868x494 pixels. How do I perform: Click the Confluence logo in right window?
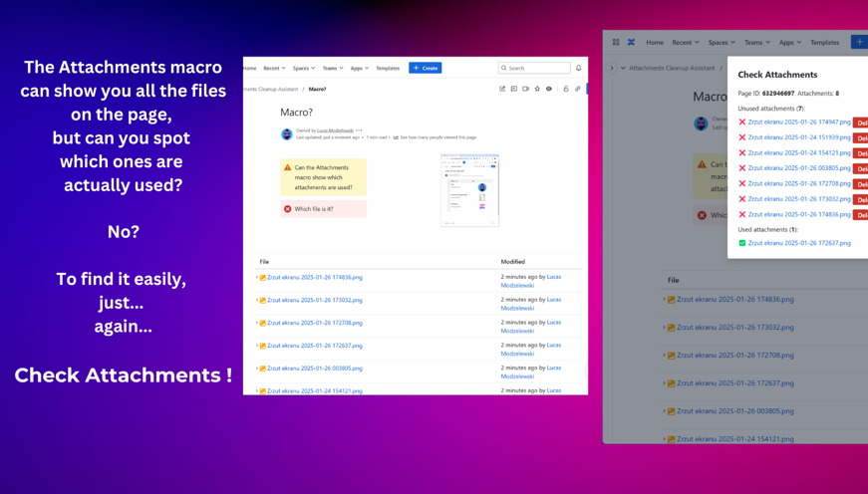(x=631, y=42)
